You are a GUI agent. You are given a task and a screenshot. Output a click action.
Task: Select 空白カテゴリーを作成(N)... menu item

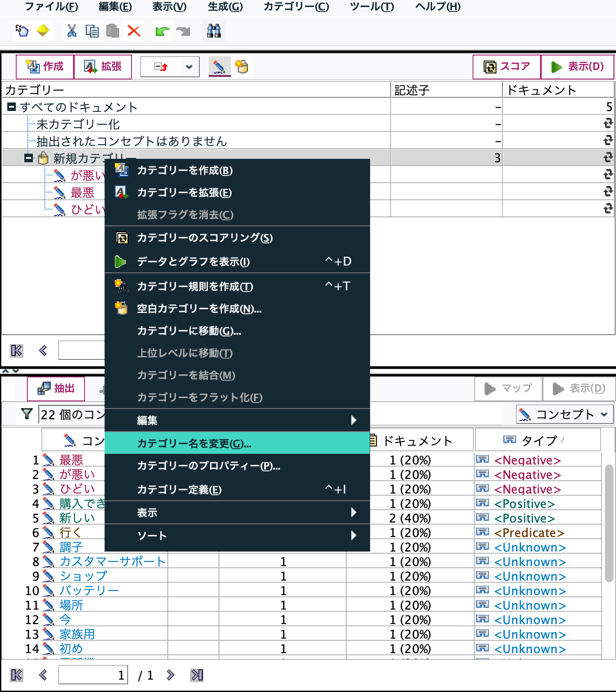pos(237,308)
